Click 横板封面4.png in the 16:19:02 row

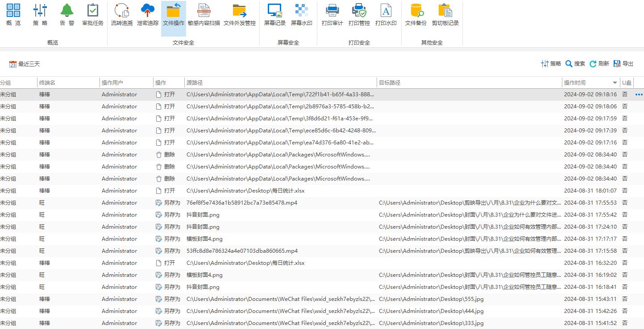[x=204, y=275]
